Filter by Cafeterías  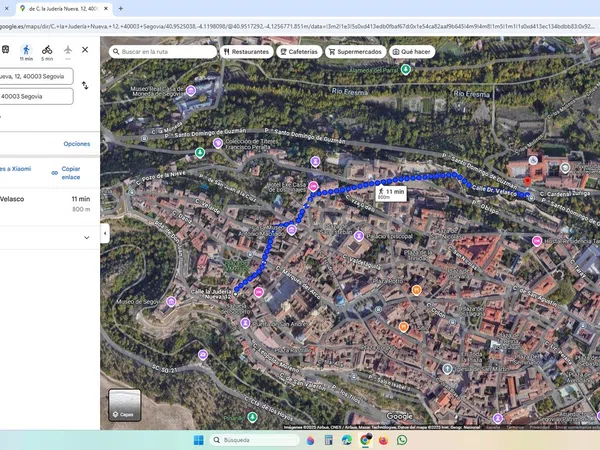pyautogui.click(x=299, y=52)
